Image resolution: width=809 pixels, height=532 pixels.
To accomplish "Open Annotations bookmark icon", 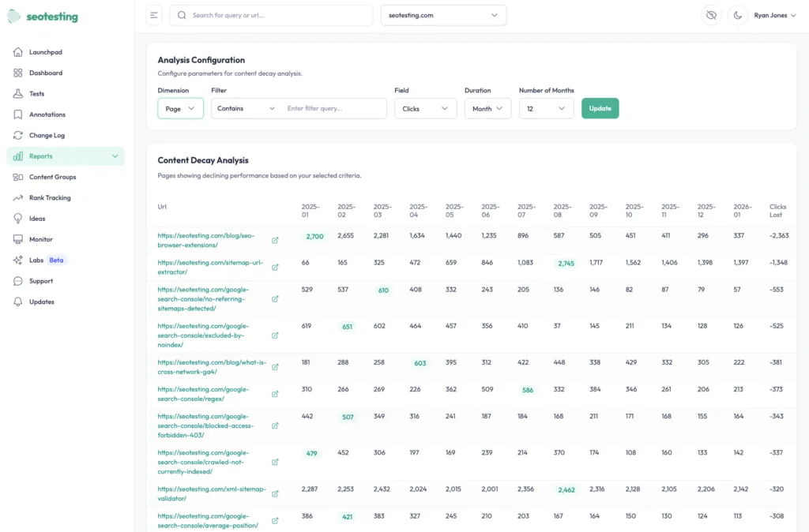I will point(17,114).
